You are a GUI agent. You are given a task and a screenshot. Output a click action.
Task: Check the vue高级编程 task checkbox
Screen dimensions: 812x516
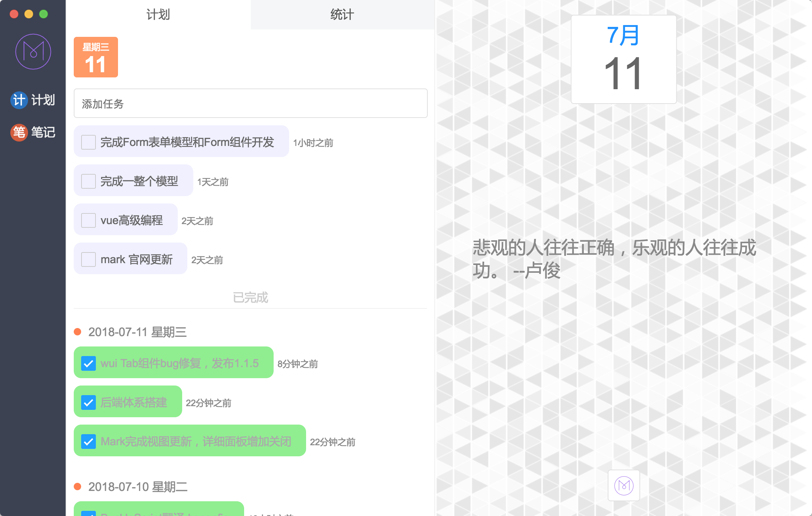(x=89, y=220)
